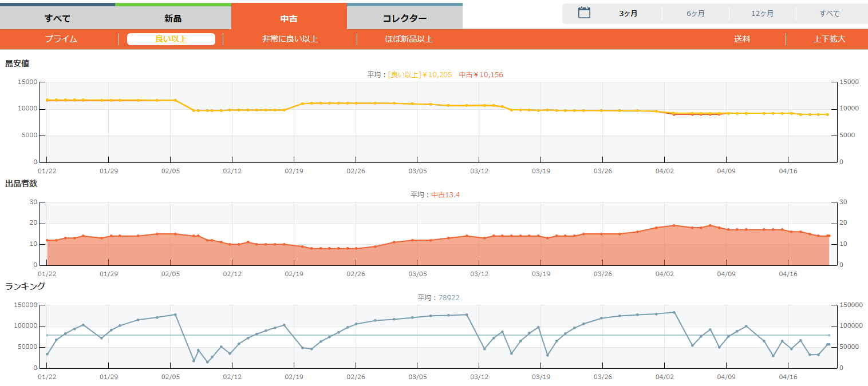Select the 中古 tab

click(x=289, y=18)
